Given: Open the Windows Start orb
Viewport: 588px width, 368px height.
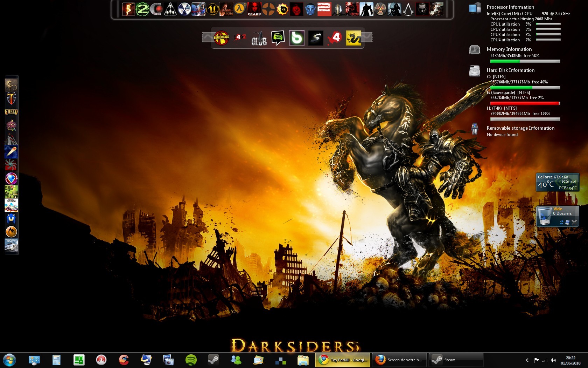Looking at the screenshot, I should tap(9, 360).
